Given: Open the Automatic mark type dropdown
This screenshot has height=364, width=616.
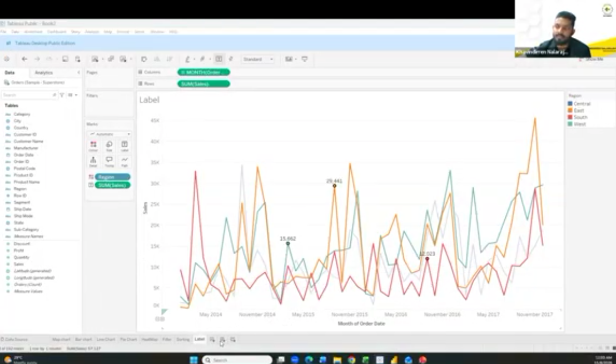Looking at the screenshot, I should pyautogui.click(x=110, y=134).
